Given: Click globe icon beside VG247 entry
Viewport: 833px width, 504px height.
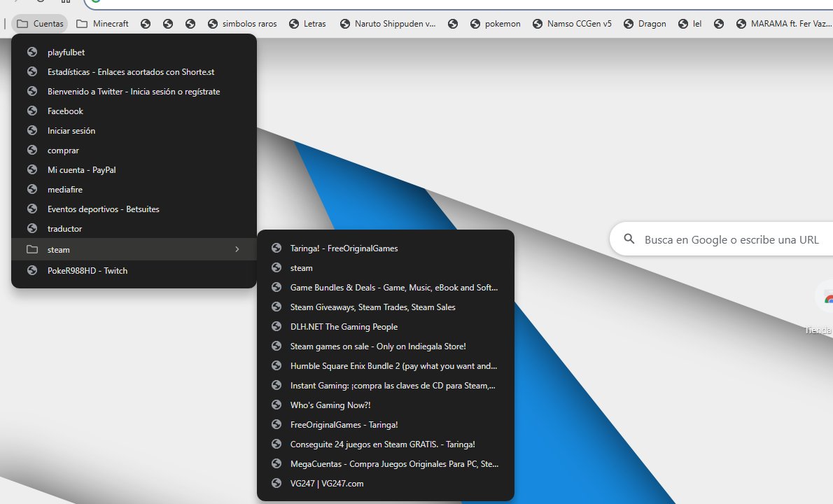Looking at the screenshot, I should point(276,484).
